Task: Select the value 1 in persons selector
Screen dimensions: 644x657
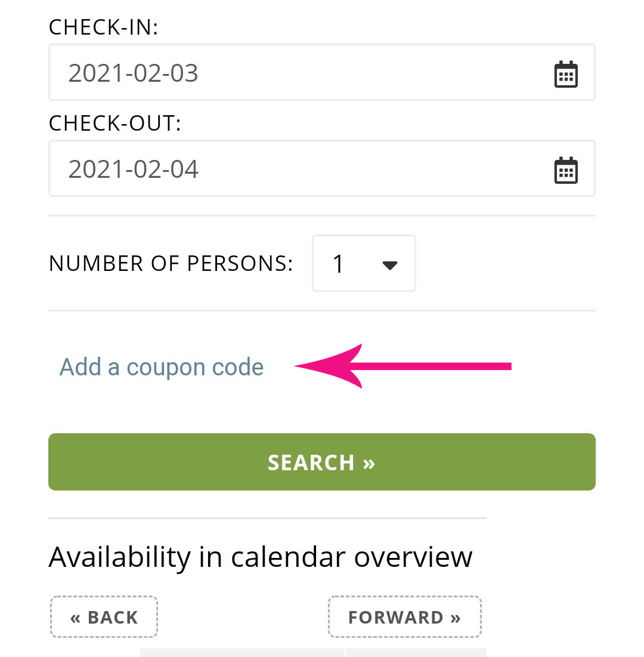Action: pos(338,264)
